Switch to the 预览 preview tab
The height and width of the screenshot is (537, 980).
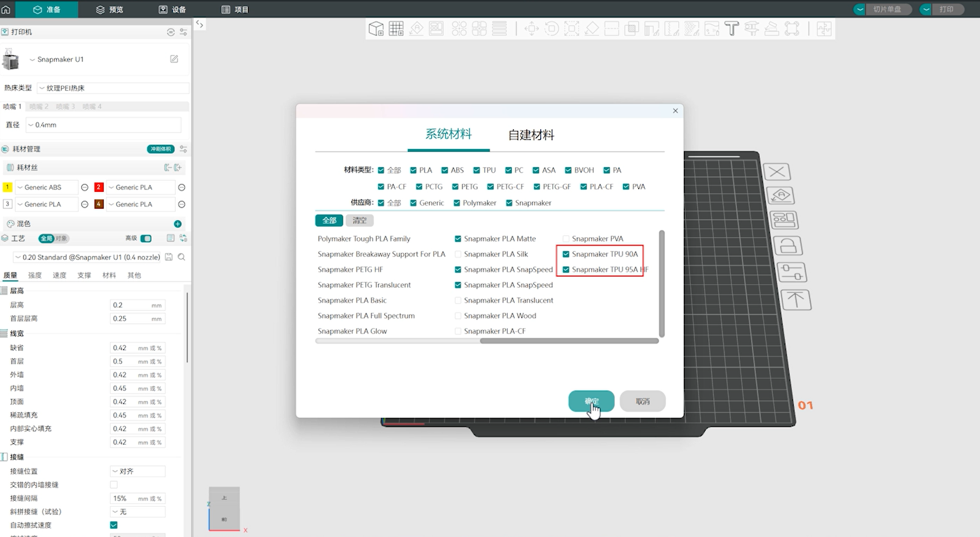(110, 9)
